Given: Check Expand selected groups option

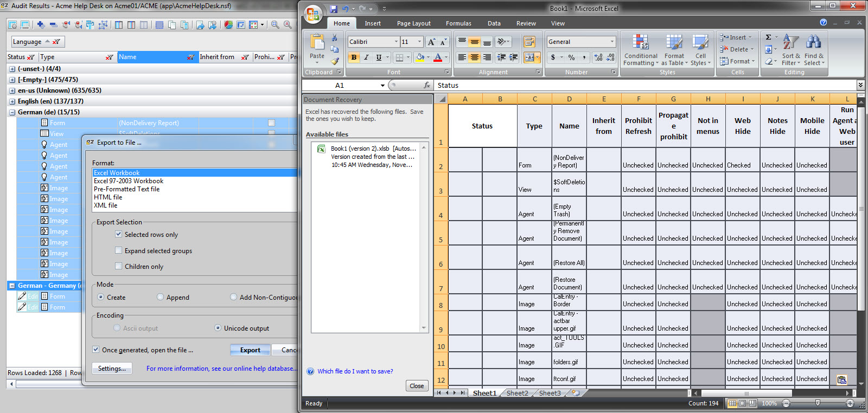Looking at the screenshot, I should 119,250.
